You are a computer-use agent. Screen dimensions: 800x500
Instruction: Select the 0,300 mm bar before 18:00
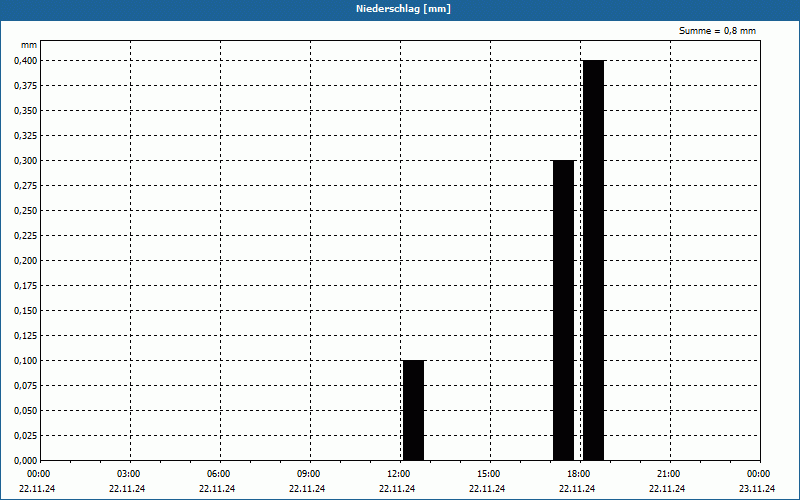pos(563,310)
